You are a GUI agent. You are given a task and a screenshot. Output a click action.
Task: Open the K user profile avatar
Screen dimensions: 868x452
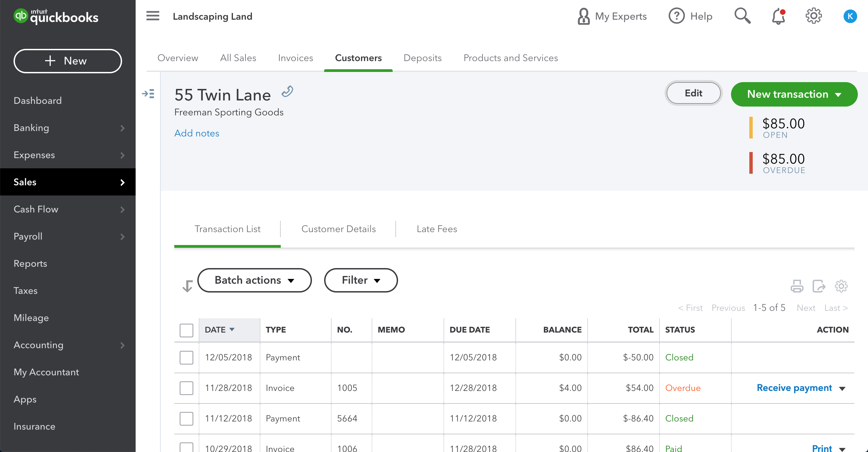pyautogui.click(x=850, y=16)
